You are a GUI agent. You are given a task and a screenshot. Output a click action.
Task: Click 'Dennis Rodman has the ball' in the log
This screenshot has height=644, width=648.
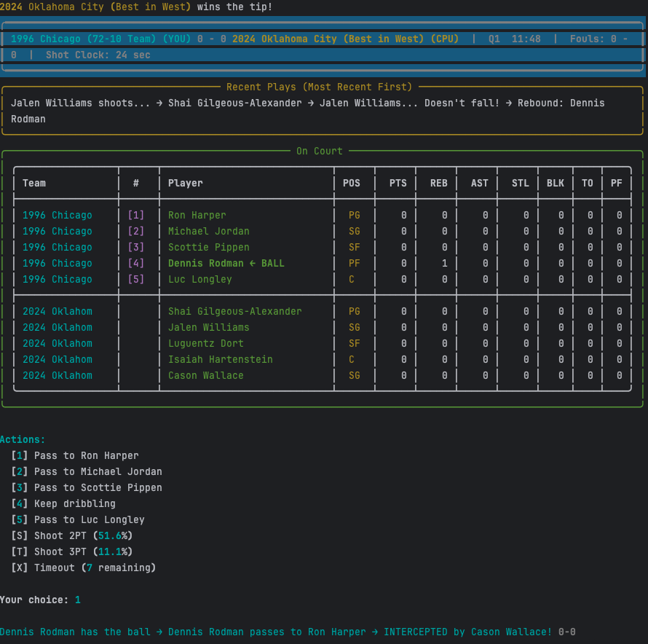point(75,632)
